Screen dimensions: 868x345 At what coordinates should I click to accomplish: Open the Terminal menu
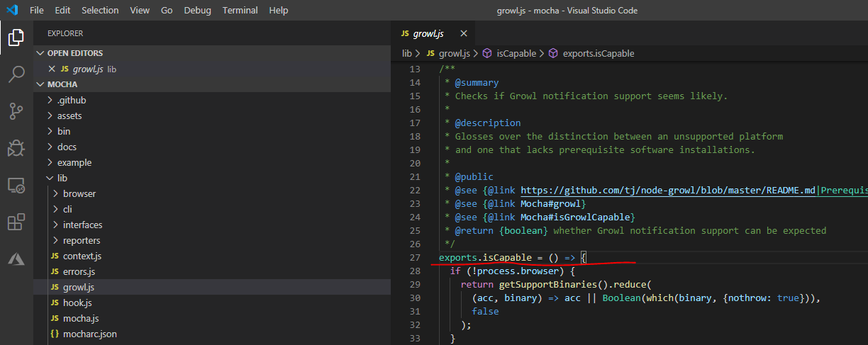pyautogui.click(x=240, y=11)
